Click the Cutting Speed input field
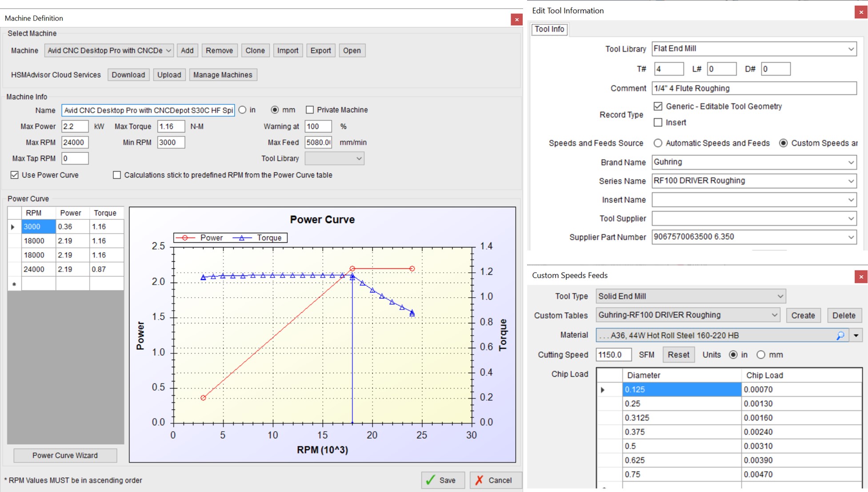The height and width of the screenshot is (492, 868). [x=613, y=355]
